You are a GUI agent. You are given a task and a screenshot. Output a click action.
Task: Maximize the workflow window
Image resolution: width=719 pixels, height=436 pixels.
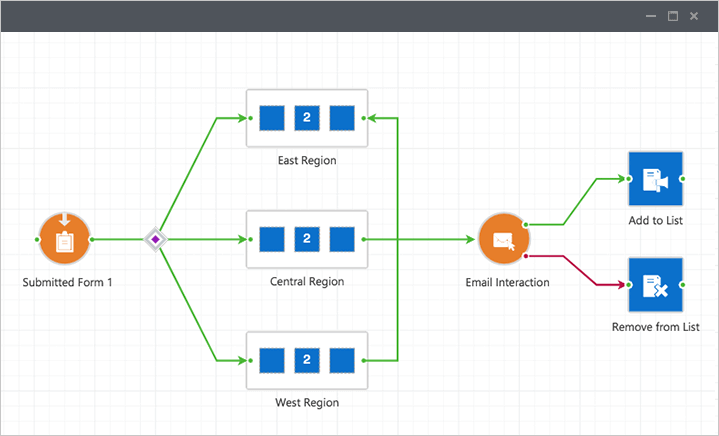click(x=673, y=16)
